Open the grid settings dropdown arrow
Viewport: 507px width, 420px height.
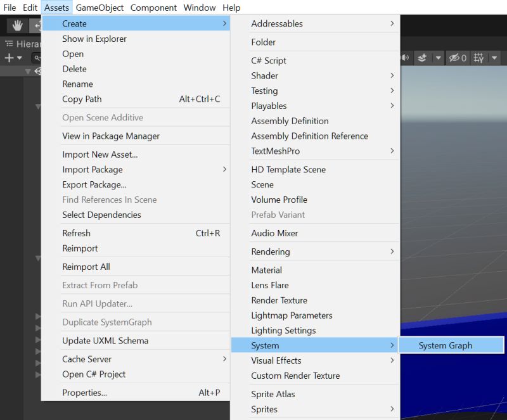(x=495, y=57)
